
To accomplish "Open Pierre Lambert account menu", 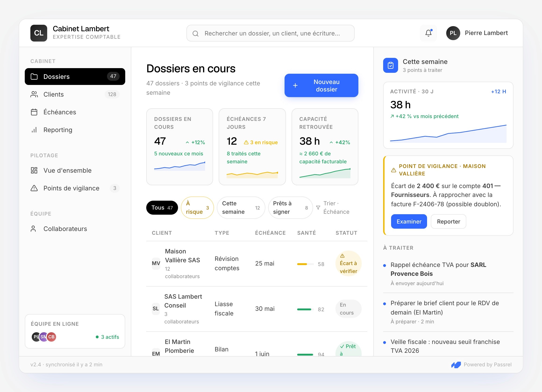I will (477, 33).
